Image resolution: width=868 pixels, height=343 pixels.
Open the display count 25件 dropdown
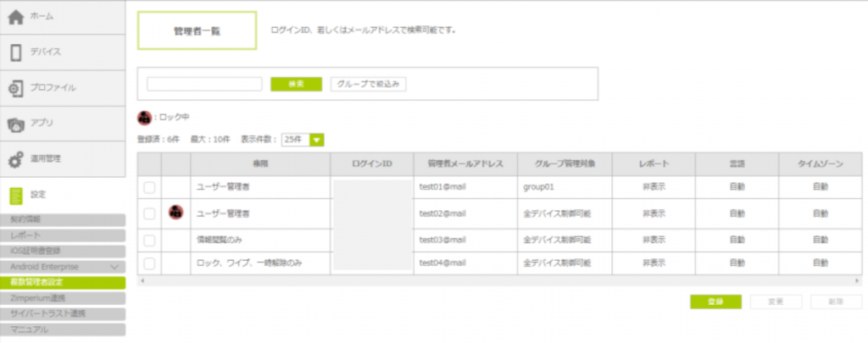coord(317,140)
